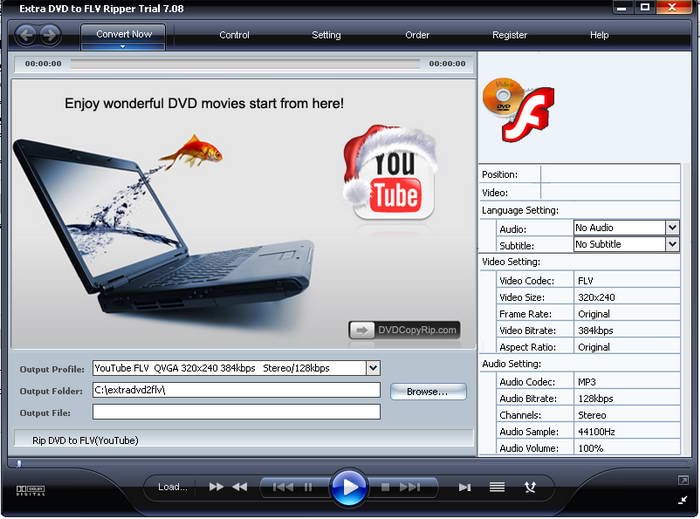Click the fullscreen expand icon at bottom right

click(683, 480)
